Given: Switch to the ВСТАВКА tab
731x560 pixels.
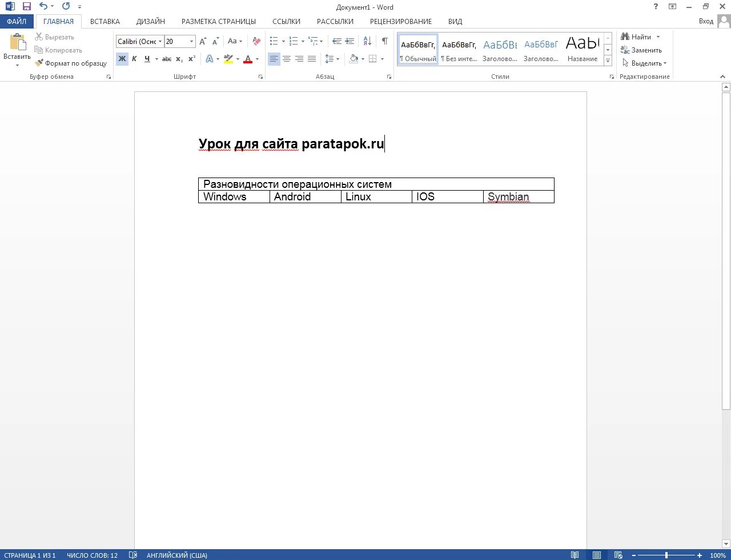Looking at the screenshot, I should pyautogui.click(x=105, y=22).
